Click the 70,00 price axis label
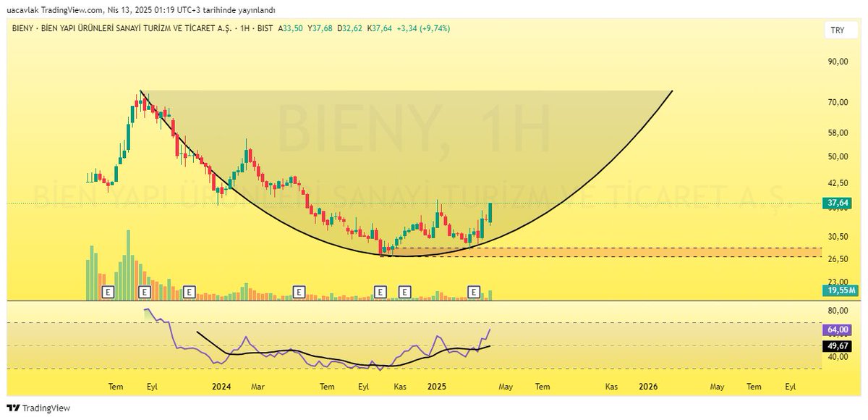The image size is (868, 420). (x=838, y=102)
